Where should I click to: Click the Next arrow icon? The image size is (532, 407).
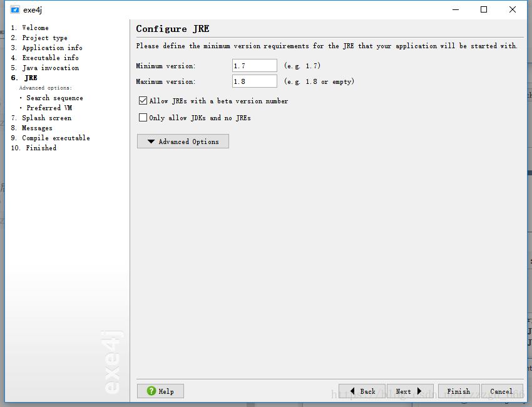tap(419, 391)
